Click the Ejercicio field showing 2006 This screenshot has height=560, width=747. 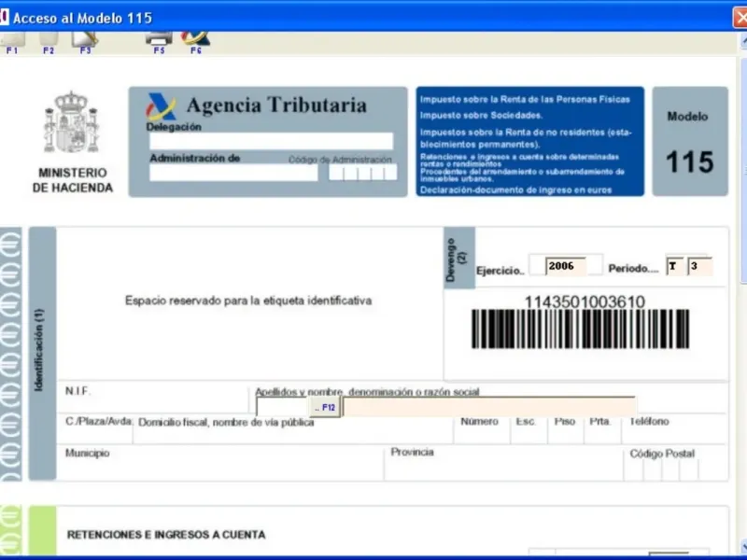pos(566,266)
